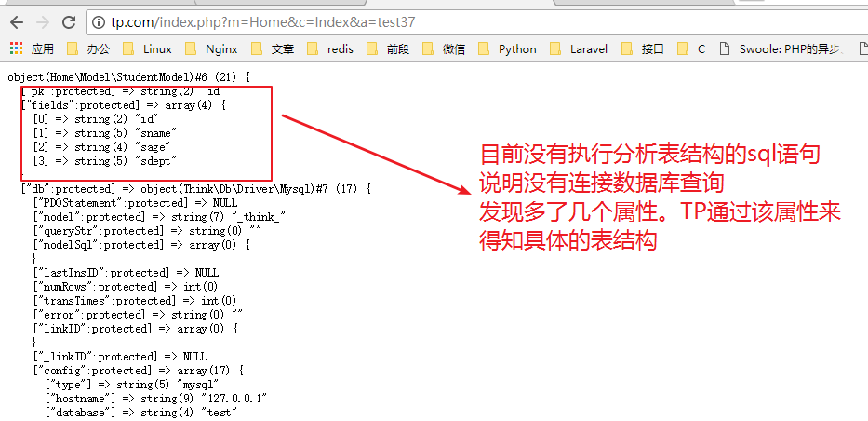The image size is (868, 421).
Task: Open the Nginx bookmark folder
Action: point(213,48)
